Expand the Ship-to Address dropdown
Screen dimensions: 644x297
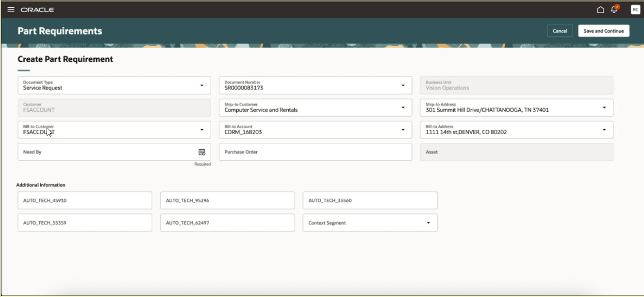click(605, 107)
